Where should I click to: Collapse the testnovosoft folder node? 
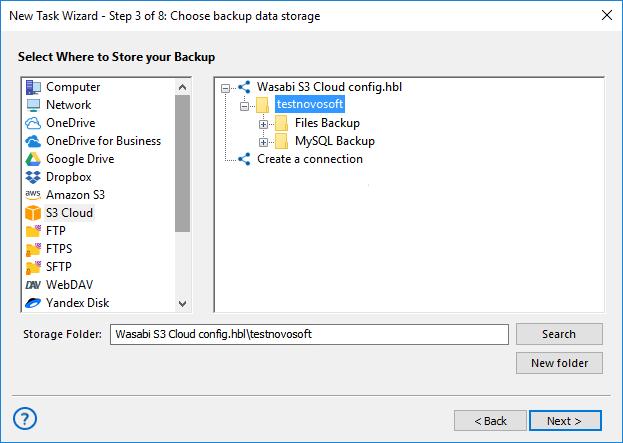click(245, 105)
